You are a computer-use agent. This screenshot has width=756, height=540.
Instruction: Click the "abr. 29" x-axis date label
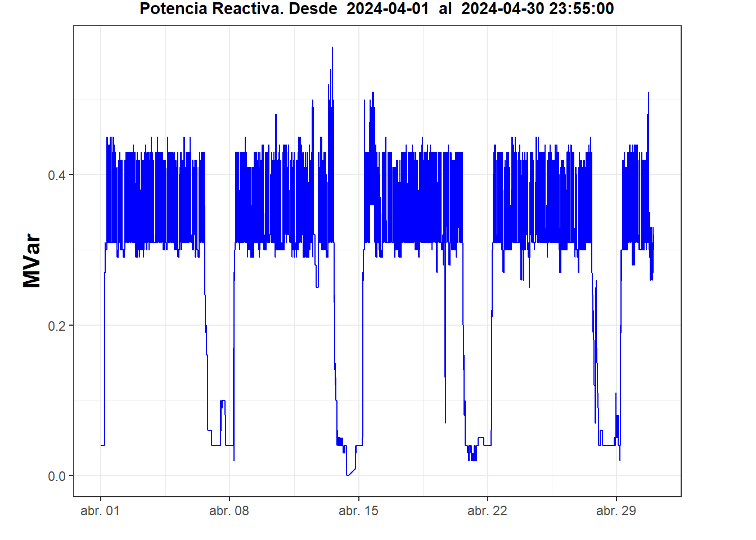[616, 511]
